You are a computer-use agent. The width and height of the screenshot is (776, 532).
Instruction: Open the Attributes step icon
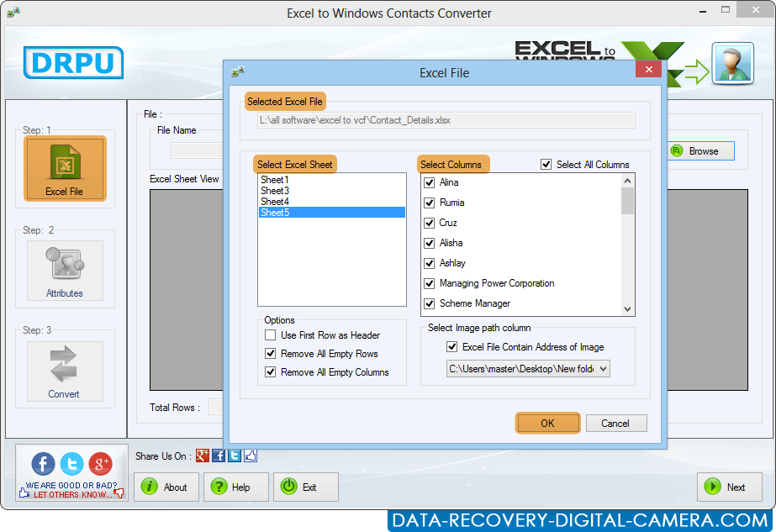pyautogui.click(x=65, y=271)
